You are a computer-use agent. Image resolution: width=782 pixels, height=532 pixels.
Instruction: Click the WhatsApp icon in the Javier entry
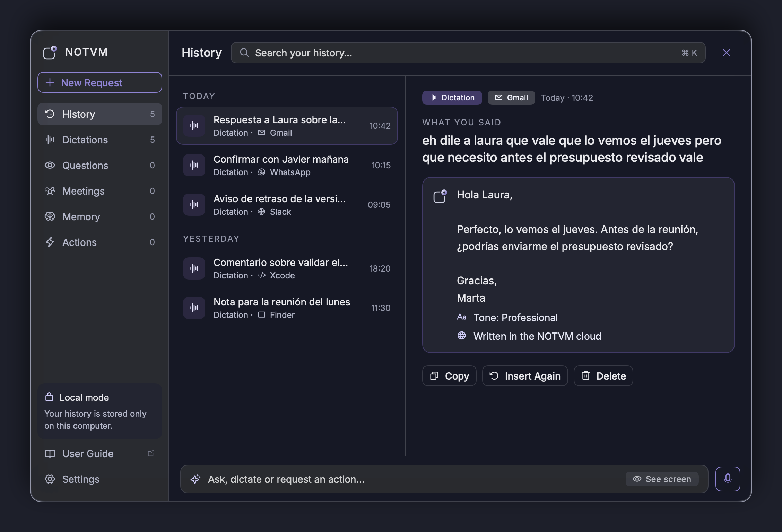tap(262, 172)
